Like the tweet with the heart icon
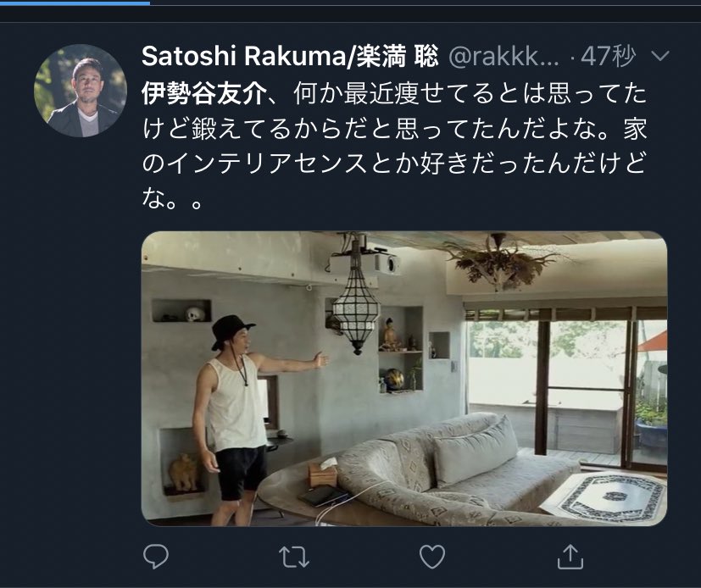This screenshot has width=701, height=588. [x=432, y=557]
